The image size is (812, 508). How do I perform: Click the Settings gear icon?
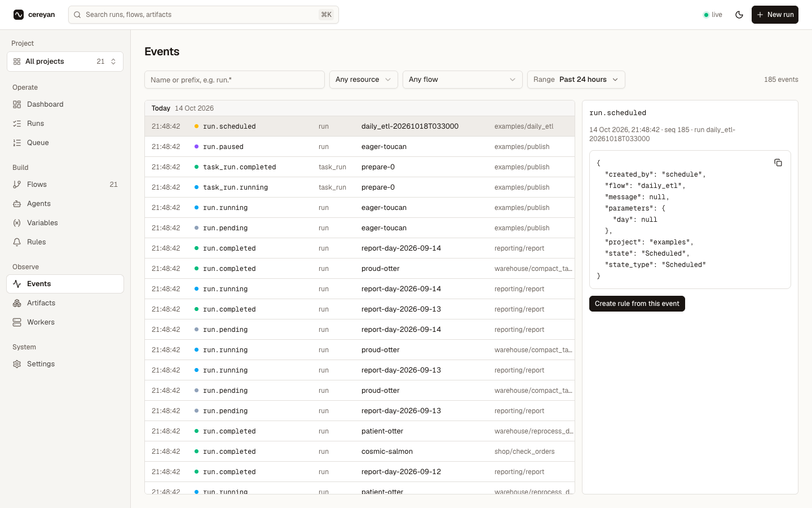(17, 364)
